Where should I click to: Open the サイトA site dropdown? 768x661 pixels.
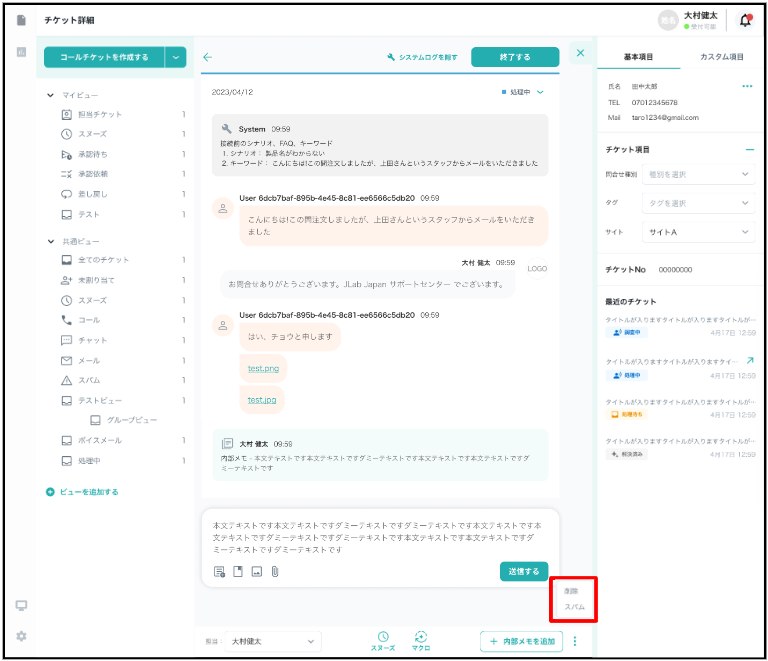[x=698, y=232]
